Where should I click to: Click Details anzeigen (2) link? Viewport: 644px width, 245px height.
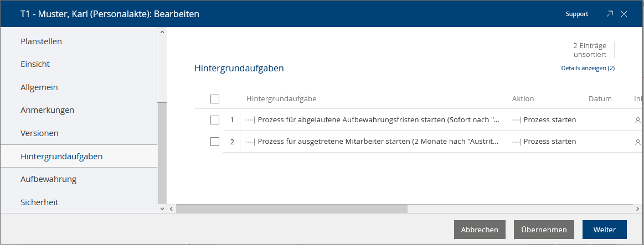(588, 68)
